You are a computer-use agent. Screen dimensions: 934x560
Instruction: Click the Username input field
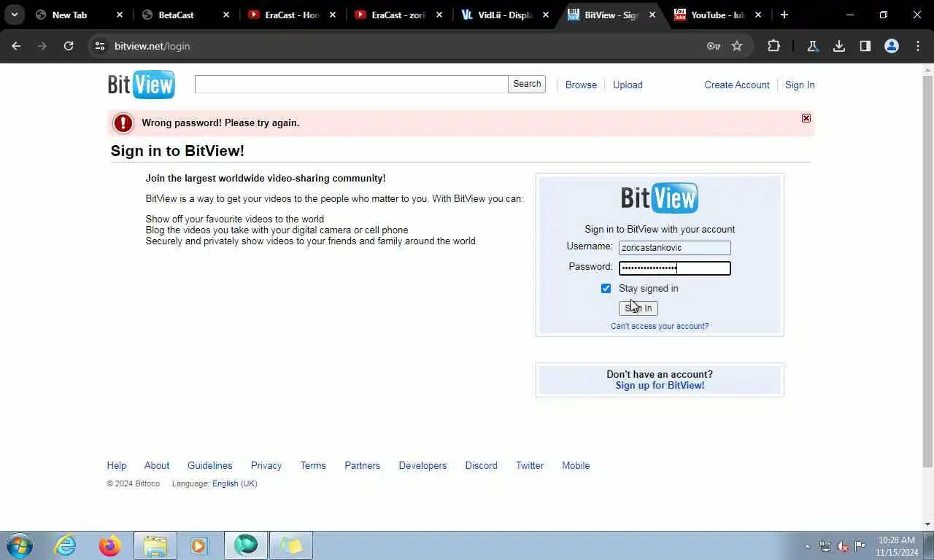click(674, 248)
